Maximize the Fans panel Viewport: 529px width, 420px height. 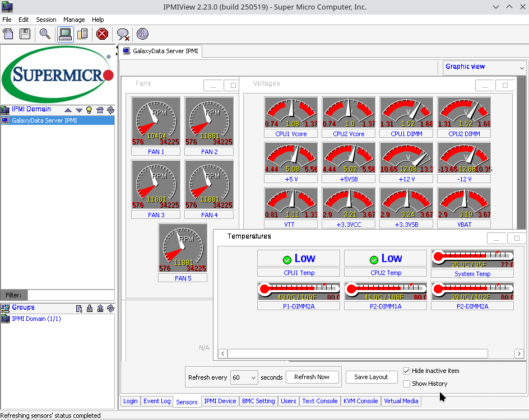coord(233,86)
